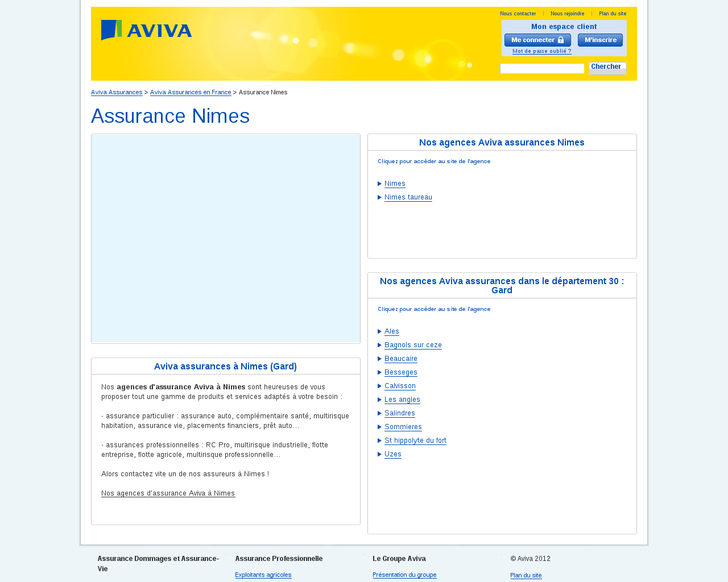This screenshot has width=728, height=582.
Task: Open Nos agences d'assurance Aviva à Nimes link
Action: [168, 493]
